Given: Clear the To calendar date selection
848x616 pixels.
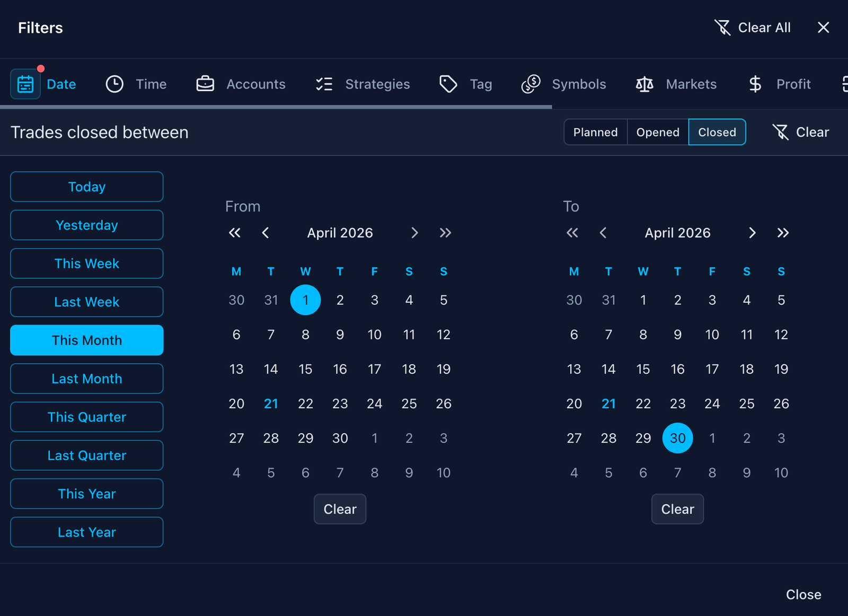Looking at the screenshot, I should (677, 509).
